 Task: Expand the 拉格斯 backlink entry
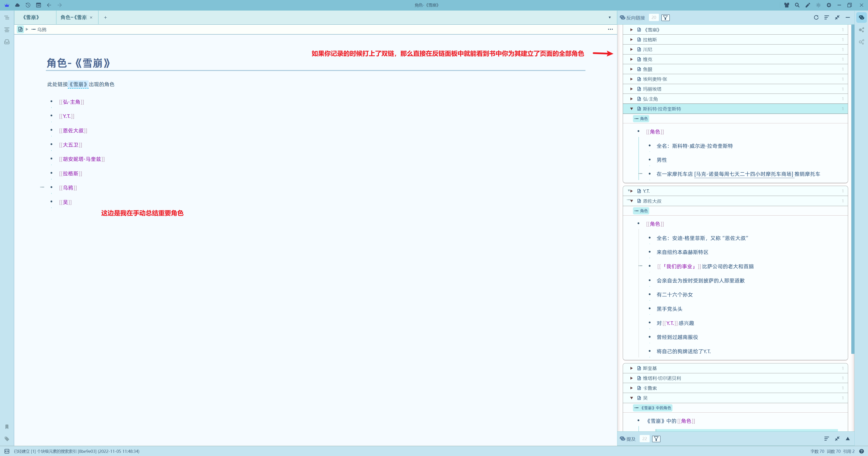(632, 40)
